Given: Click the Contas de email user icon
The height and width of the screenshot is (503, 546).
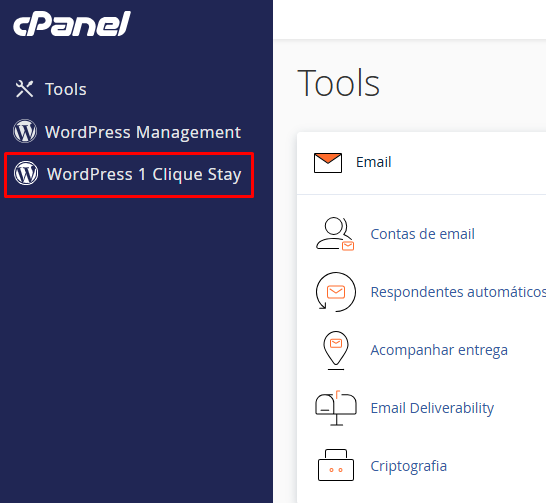Looking at the screenshot, I should tap(335, 234).
